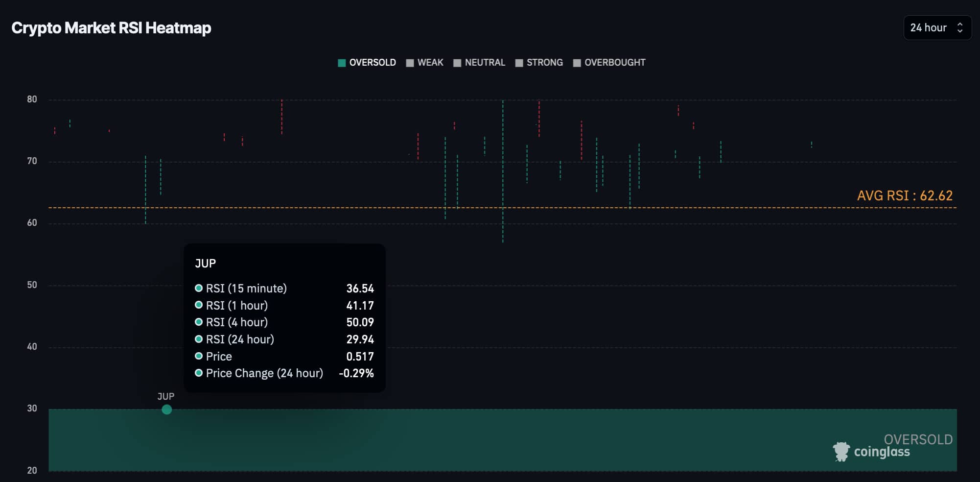Click the 50 label on the y-axis
Viewport: 980px width, 482px height.
point(32,285)
